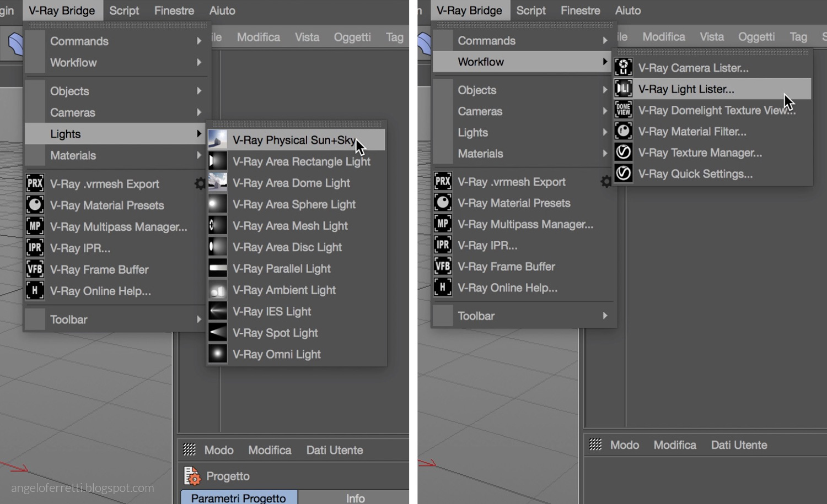Open Oggetti menu in right object manager

point(756,36)
